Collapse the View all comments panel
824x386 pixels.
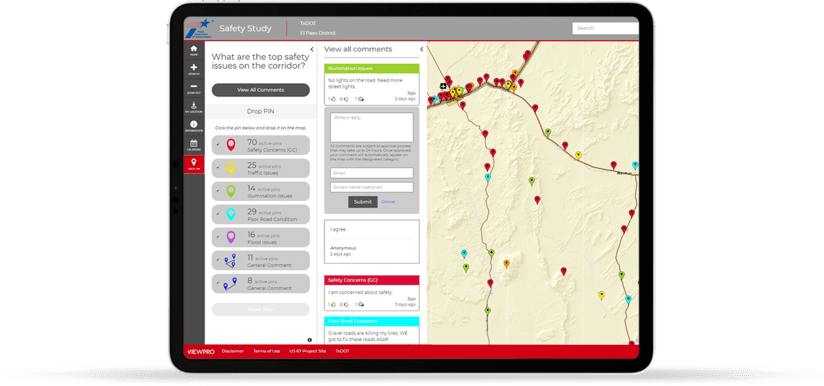[421, 49]
